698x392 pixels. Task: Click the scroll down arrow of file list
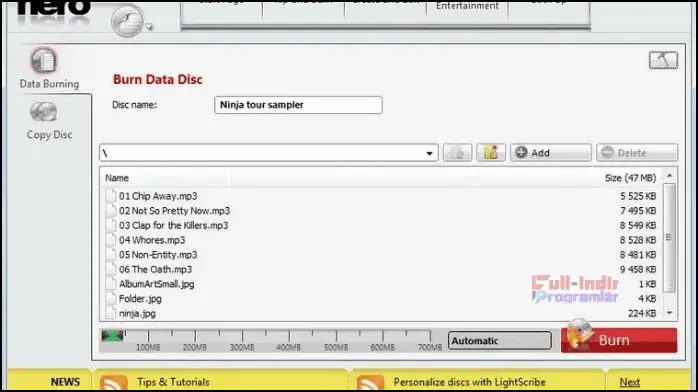point(670,313)
